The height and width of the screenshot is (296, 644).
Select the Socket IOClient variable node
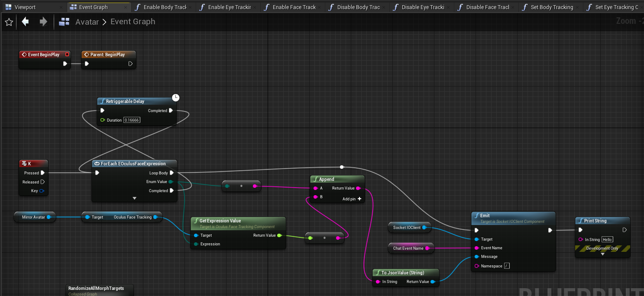pyautogui.click(x=409, y=227)
